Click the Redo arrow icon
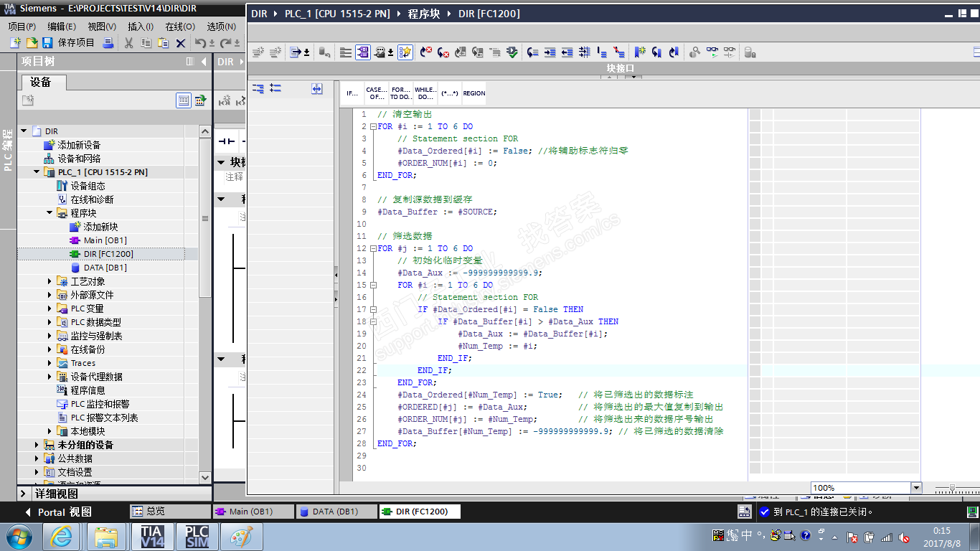The image size is (980, 551). pos(225,43)
